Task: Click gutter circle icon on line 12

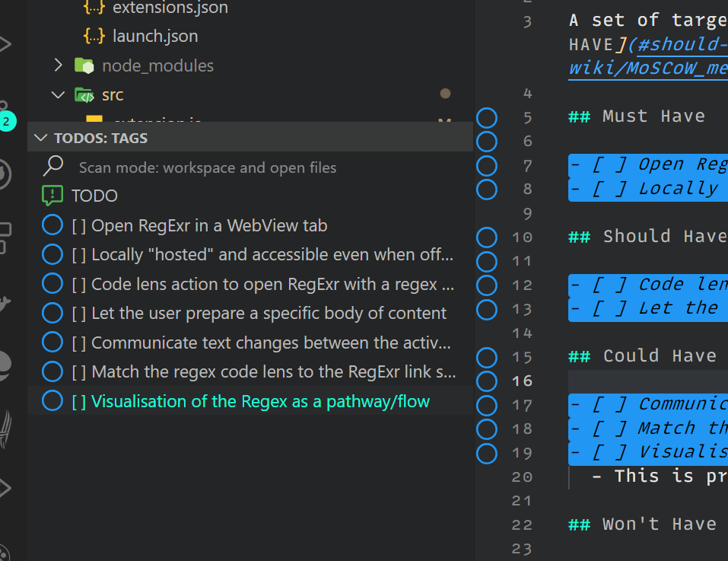Action: coord(487,285)
